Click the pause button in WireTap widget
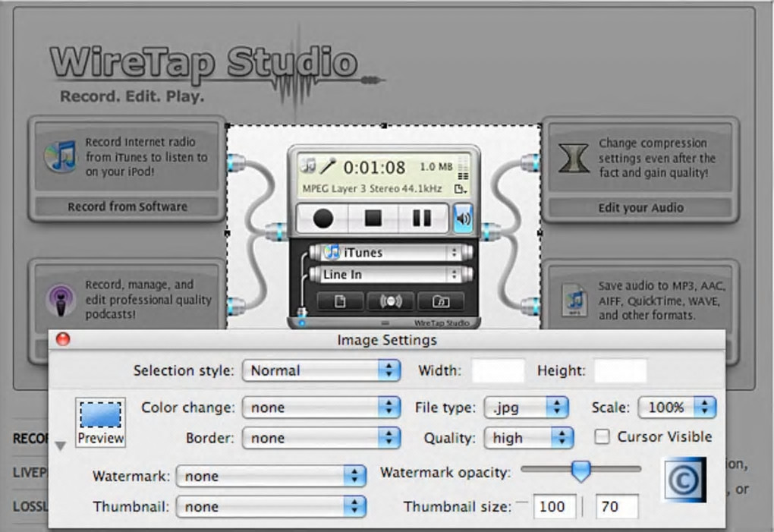Image resolution: width=774 pixels, height=532 pixels. pos(422,218)
